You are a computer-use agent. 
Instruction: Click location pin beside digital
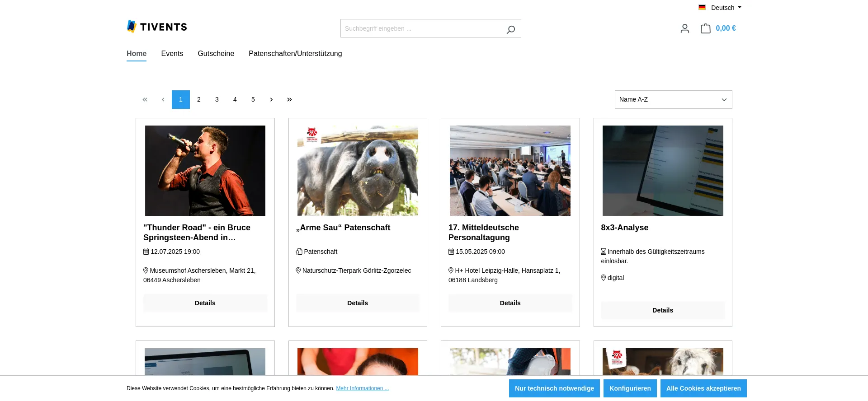[x=604, y=278]
